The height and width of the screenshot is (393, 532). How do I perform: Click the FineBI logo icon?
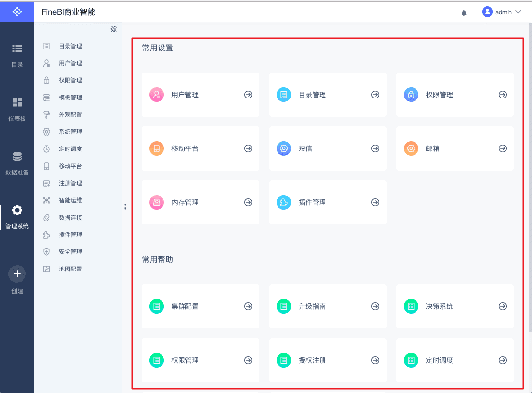(x=17, y=11)
